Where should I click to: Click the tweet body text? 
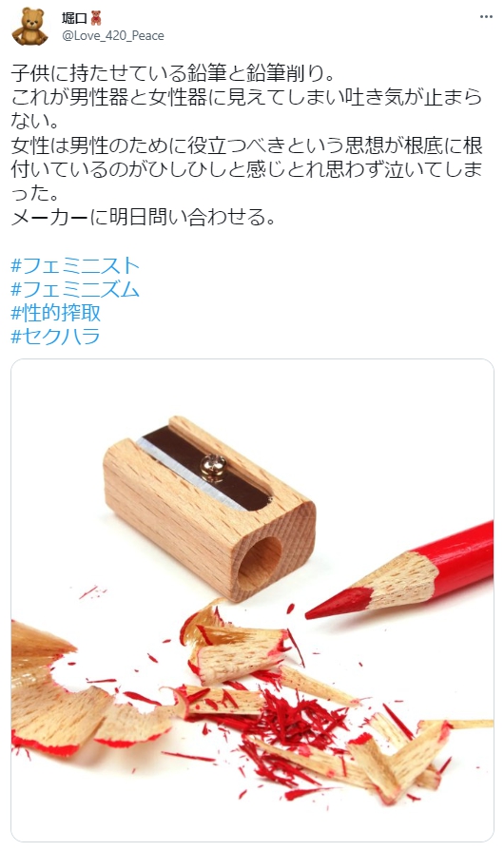tap(247, 145)
